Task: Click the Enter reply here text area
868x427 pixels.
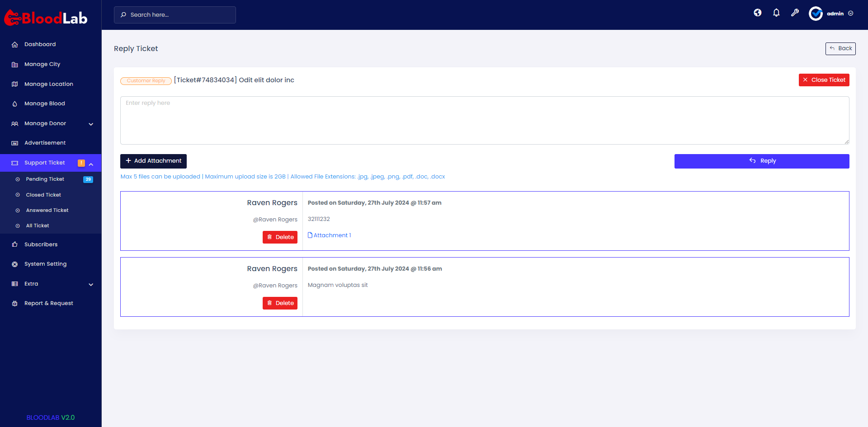Action: tap(484, 120)
